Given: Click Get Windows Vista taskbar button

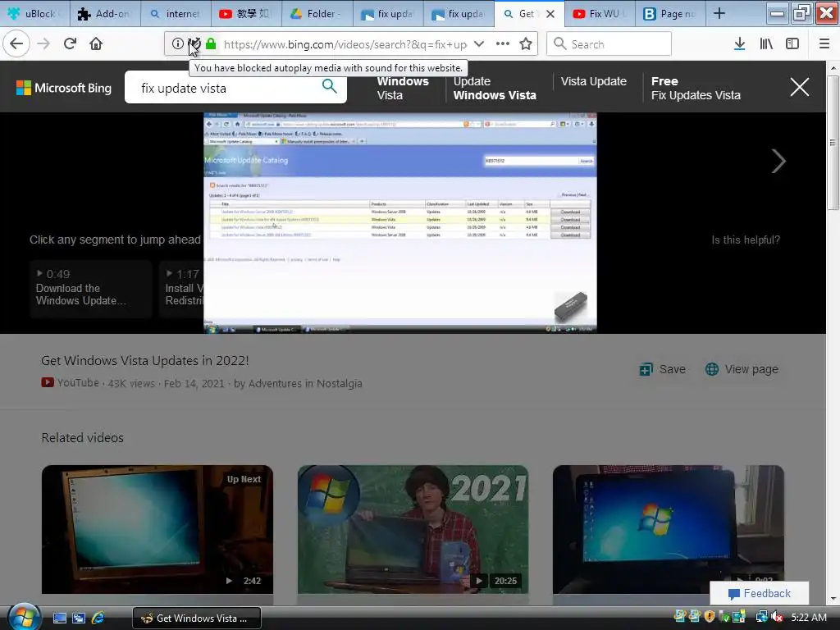Looking at the screenshot, I should (x=197, y=619).
